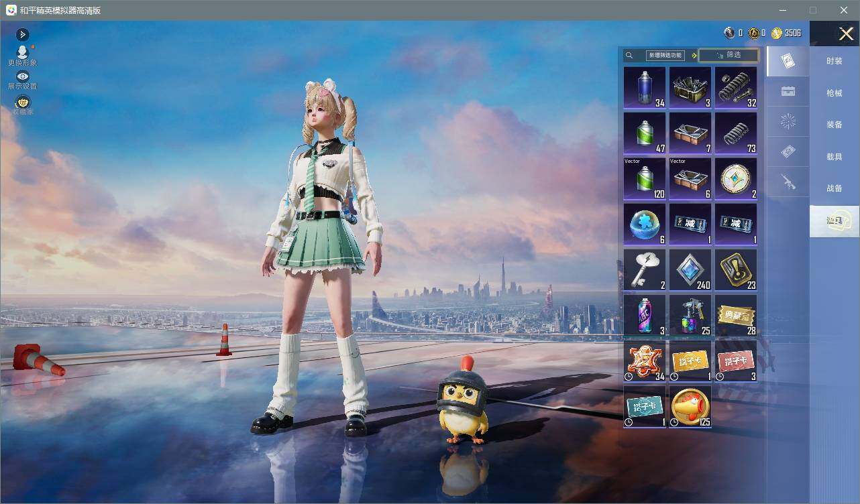Select the rifle sub-category icon
This screenshot has height=504, width=860.
pos(788,182)
